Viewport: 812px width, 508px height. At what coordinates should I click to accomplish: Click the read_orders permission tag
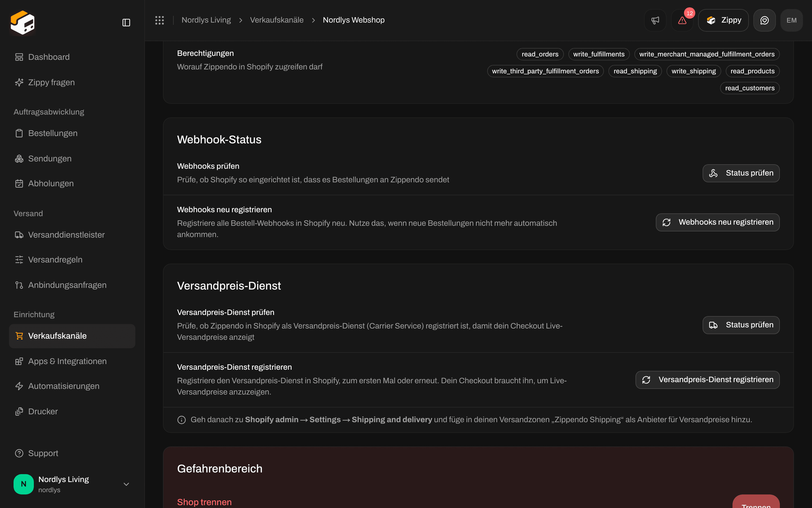click(540, 54)
